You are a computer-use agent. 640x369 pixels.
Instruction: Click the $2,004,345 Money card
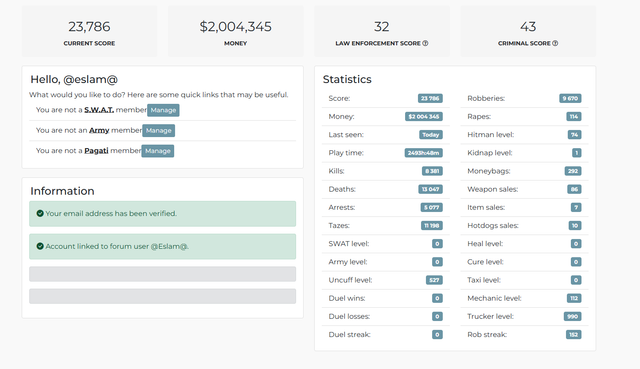pos(236,31)
